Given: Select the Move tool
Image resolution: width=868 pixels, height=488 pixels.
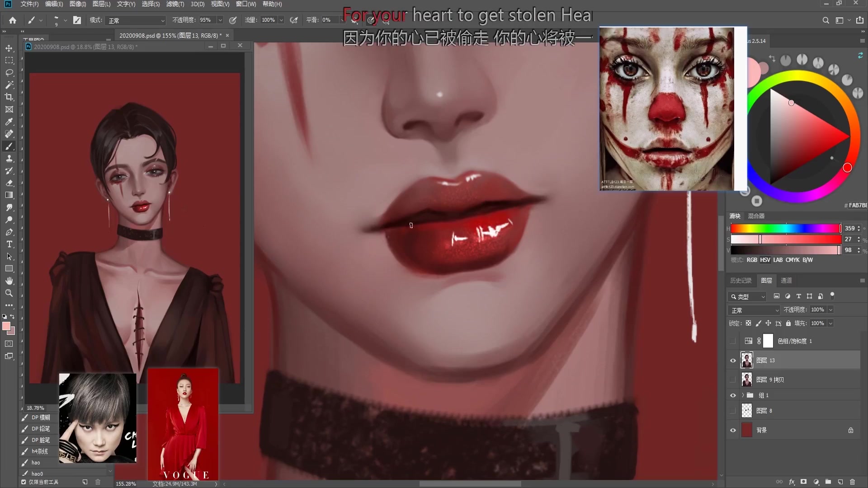Looking at the screenshot, I should 9,48.
